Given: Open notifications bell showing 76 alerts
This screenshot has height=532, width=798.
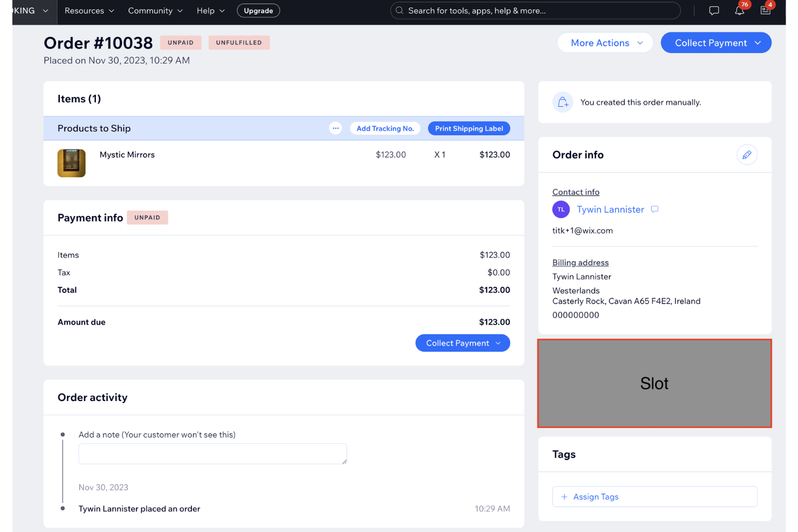Looking at the screenshot, I should coord(739,10).
